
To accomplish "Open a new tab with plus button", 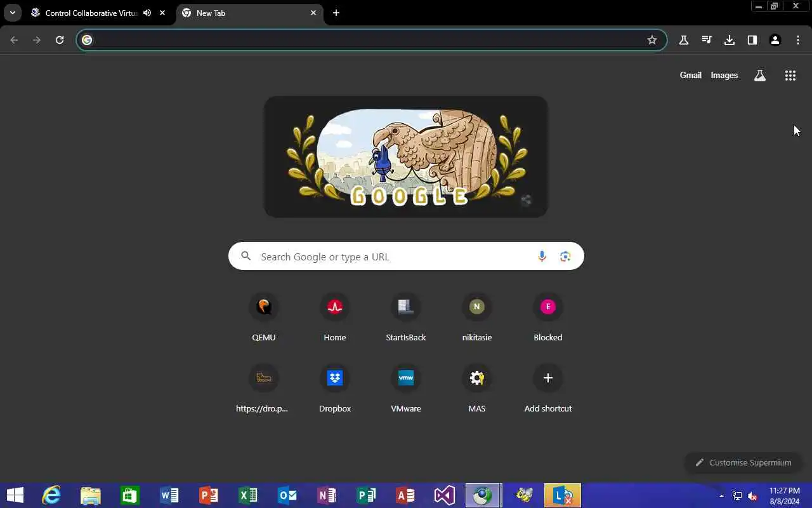I will point(336,13).
